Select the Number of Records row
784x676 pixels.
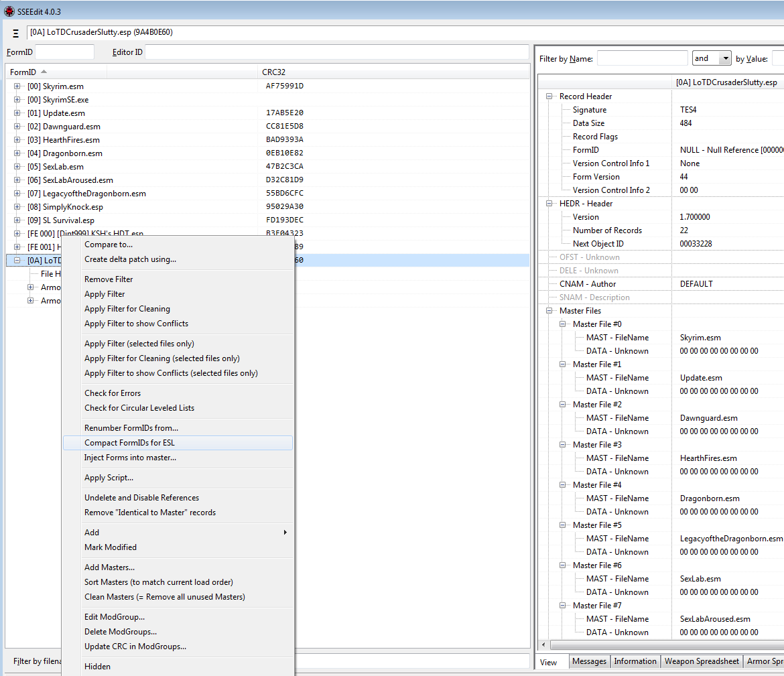pyautogui.click(x=661, y=230)
